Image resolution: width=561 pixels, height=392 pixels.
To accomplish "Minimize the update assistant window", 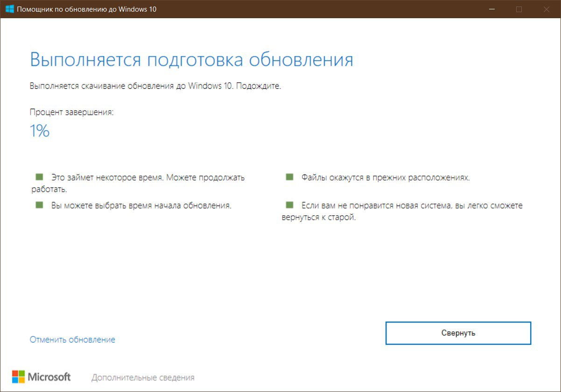I will [x=493, y=9].
